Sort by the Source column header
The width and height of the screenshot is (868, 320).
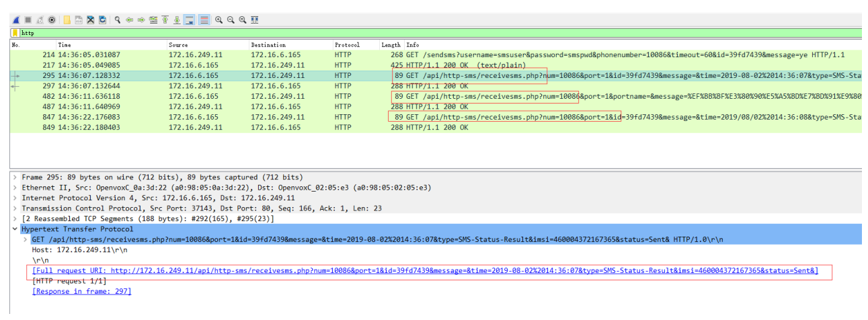pyautogui.click(x=208, y=45)
